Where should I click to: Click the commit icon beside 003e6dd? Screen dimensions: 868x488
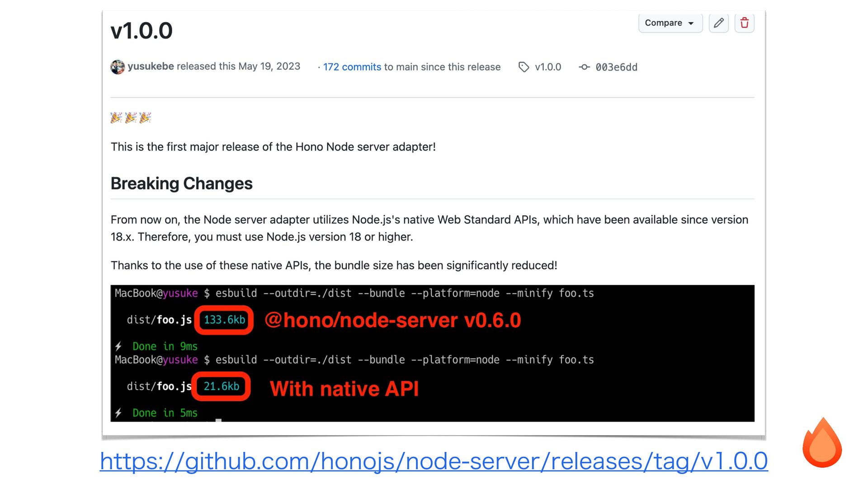pos(584,67)
